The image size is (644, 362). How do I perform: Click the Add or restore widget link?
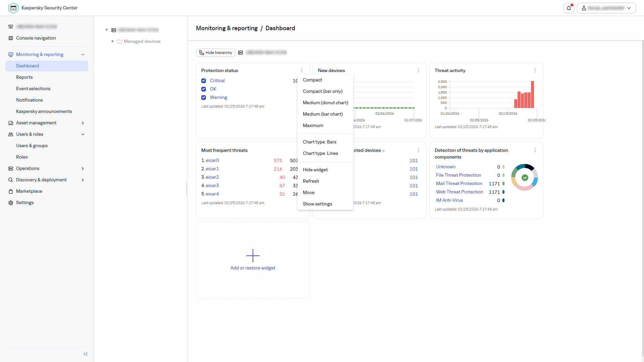click(253, 268)
